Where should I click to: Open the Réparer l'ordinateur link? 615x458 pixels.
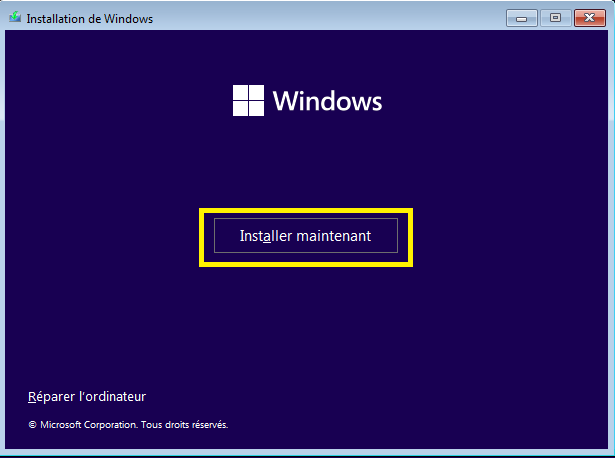[x=87, y=397]
